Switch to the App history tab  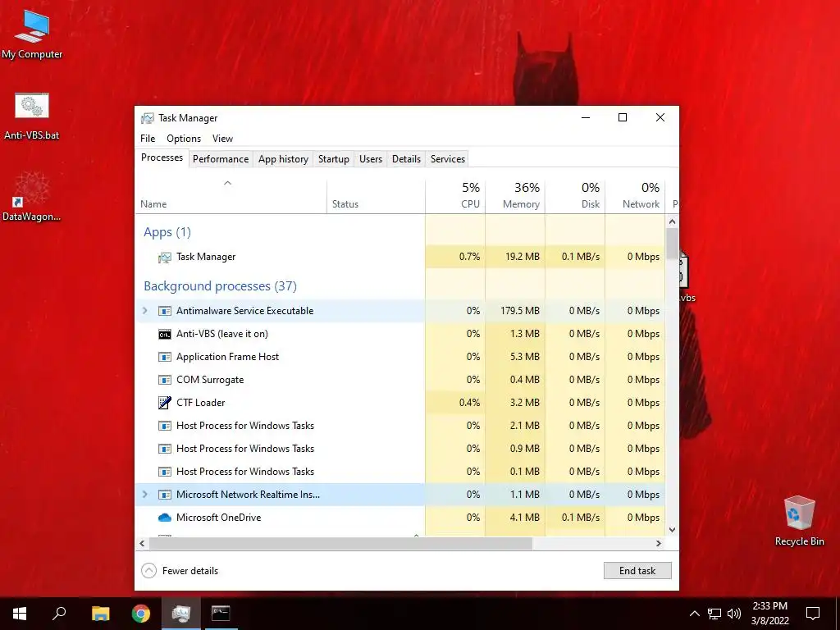coord(283,159)
